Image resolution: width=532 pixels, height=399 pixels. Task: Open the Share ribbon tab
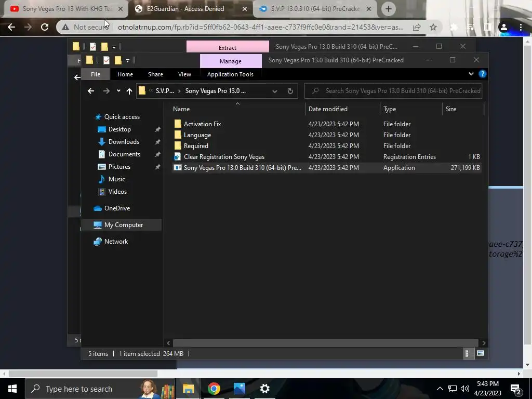(155, 74)
